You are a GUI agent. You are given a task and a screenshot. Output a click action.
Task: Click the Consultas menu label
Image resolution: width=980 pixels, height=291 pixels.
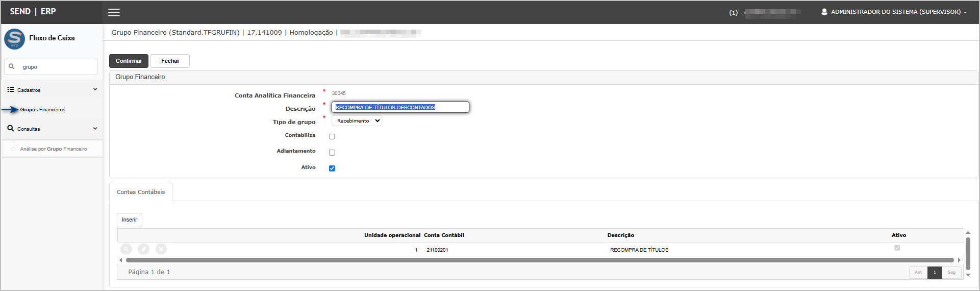point(29,129)
